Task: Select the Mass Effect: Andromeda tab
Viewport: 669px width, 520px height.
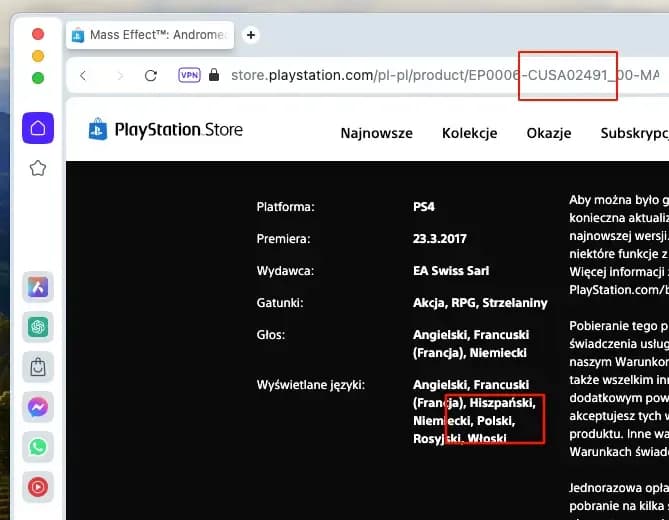Action: tap(150, 35)
